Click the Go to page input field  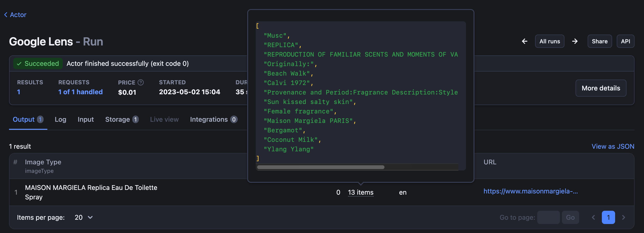(548, 217)
